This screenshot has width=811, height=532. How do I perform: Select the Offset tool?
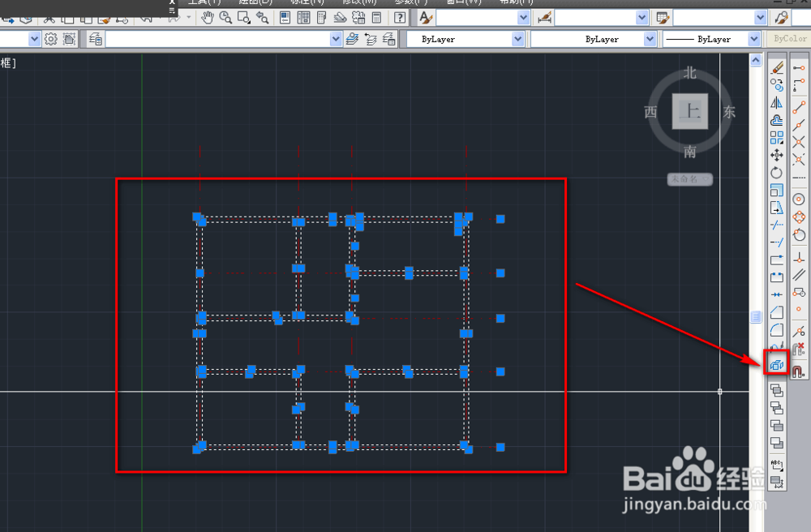(776, 120)
